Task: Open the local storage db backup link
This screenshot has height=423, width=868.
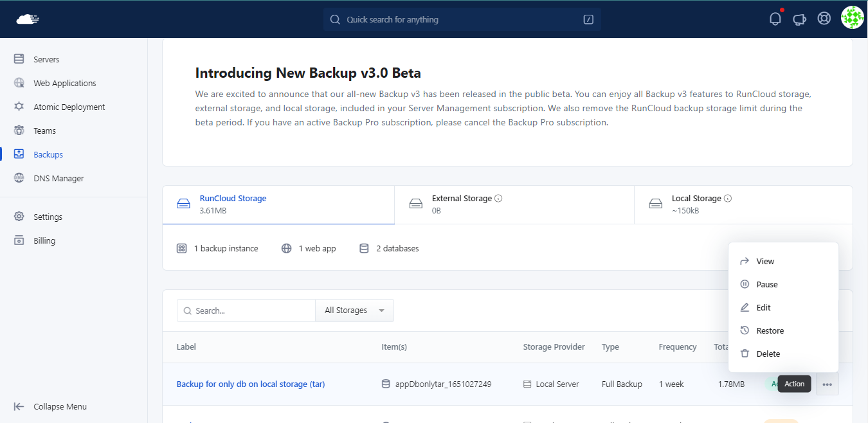Action: tap(251, 384)
